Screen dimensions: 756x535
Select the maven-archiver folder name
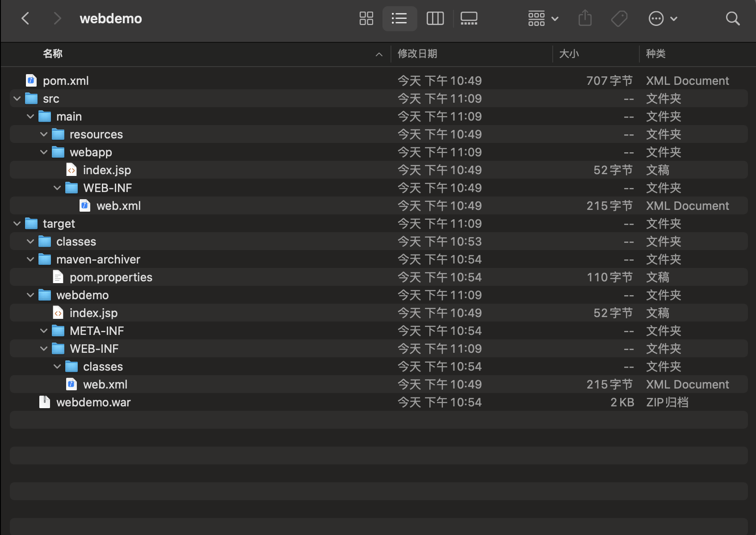98,259
